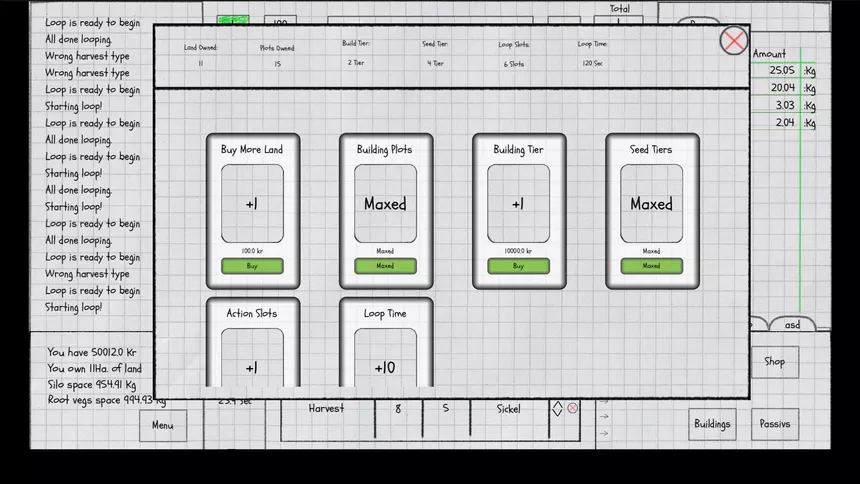Select the Maxed box in Building Plots card
The image size is (860, 484).
(x=385, y=204)
